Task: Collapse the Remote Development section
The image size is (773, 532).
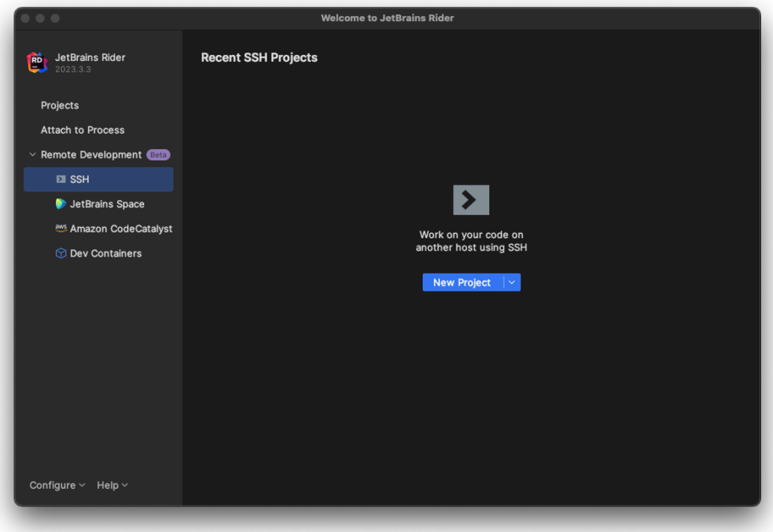Action: click(x=32, y=154)
